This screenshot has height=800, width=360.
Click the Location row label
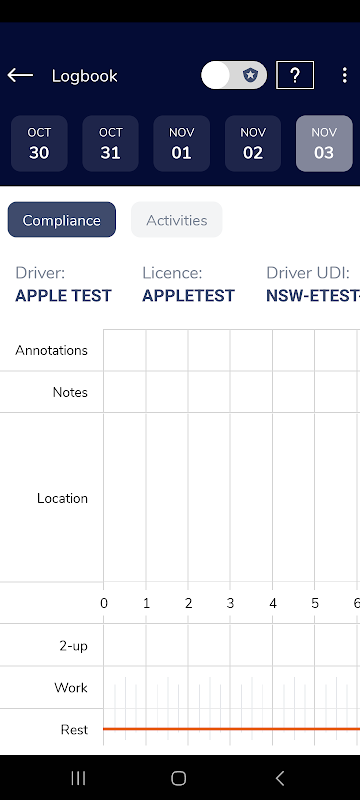click(x=62, y=498)
